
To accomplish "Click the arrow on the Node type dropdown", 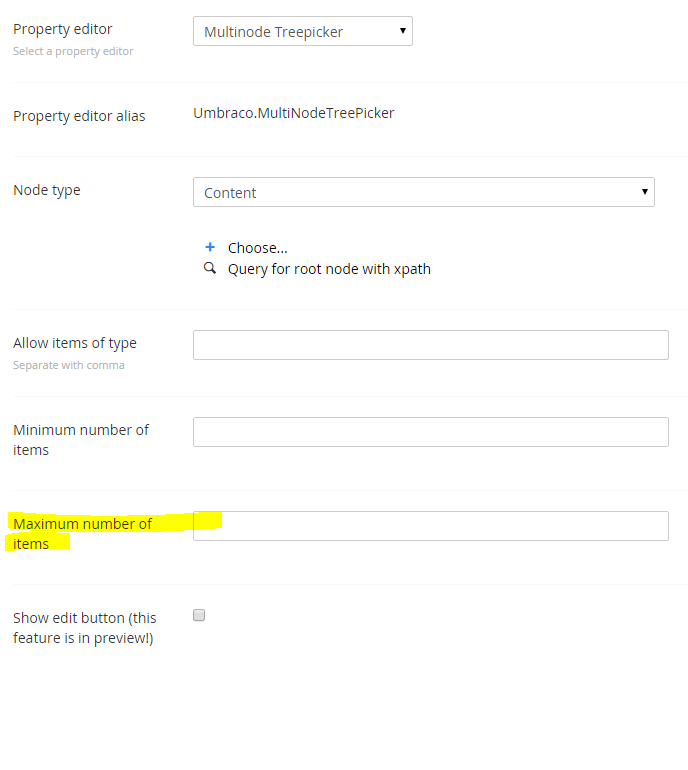I will [644, 192].
